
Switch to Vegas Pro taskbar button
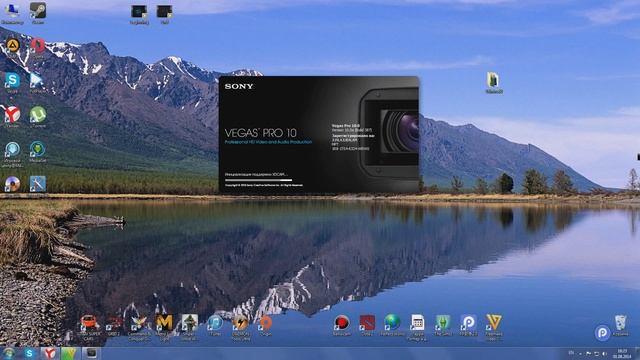point(91,353)
